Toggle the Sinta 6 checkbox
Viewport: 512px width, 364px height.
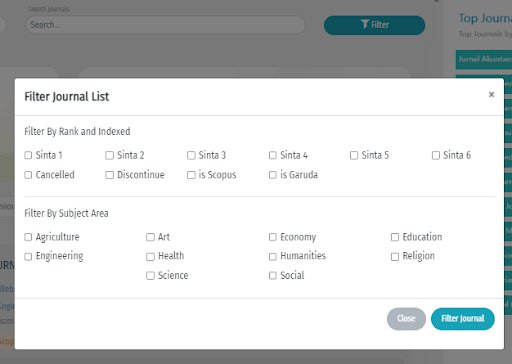coord(436,155)
